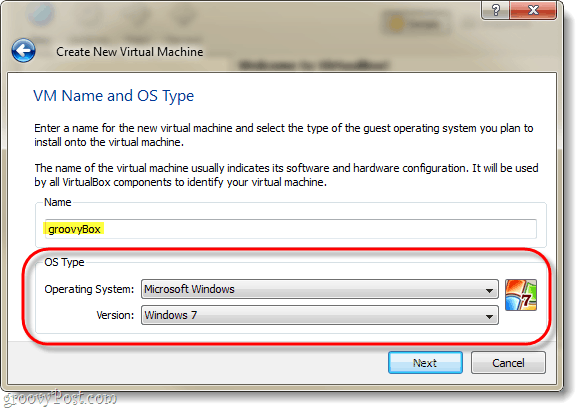Click the OS Type group box label

(x=64, y=263)
